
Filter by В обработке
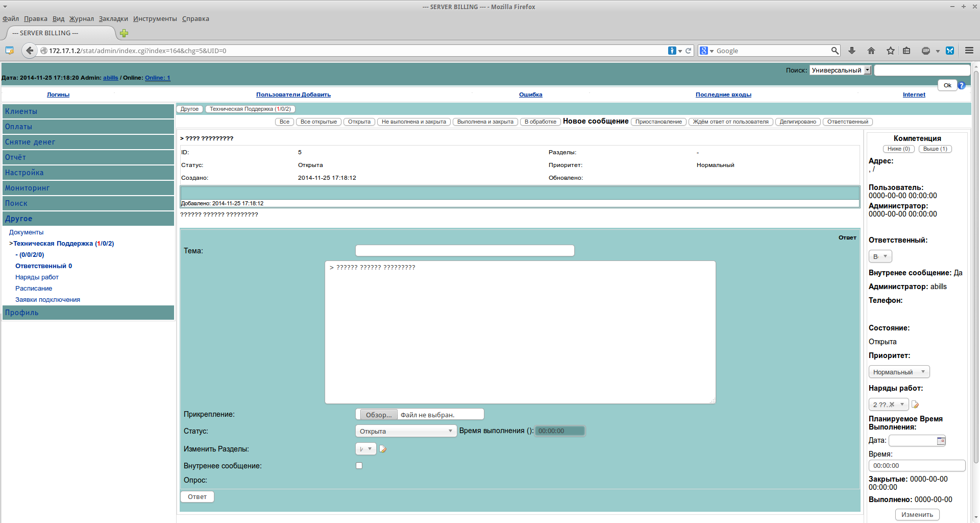541,122
